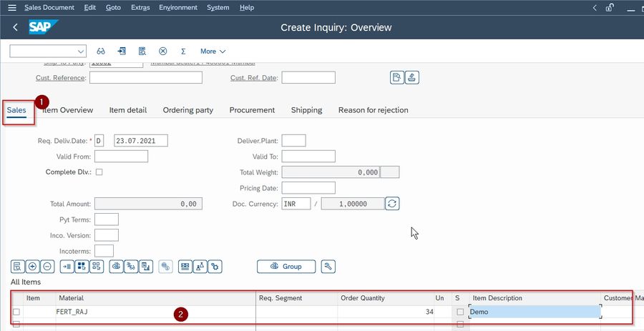Click the Valid To input field

coord(308,157)
